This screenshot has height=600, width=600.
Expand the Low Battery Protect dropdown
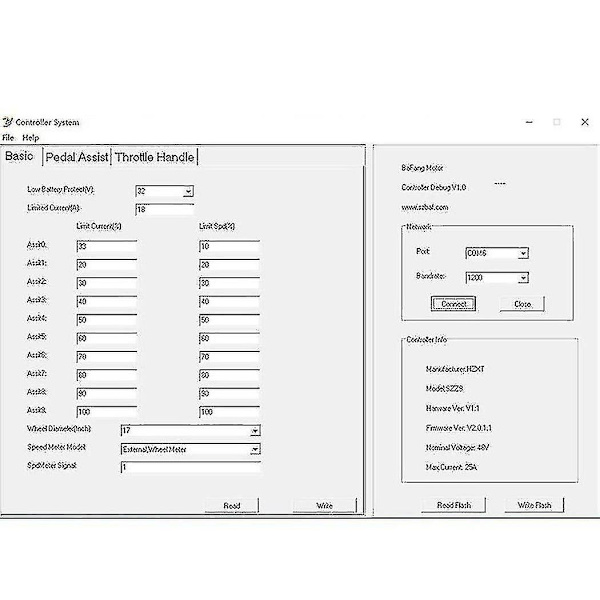click(188, 191)
